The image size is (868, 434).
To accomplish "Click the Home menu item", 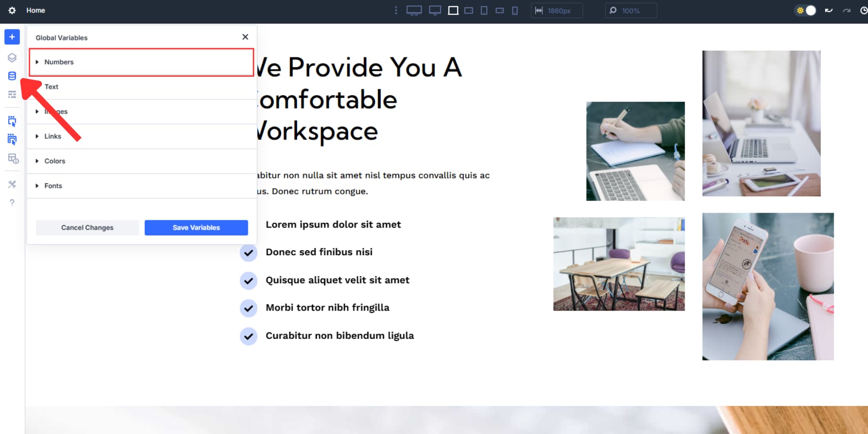I will [35, 10].
